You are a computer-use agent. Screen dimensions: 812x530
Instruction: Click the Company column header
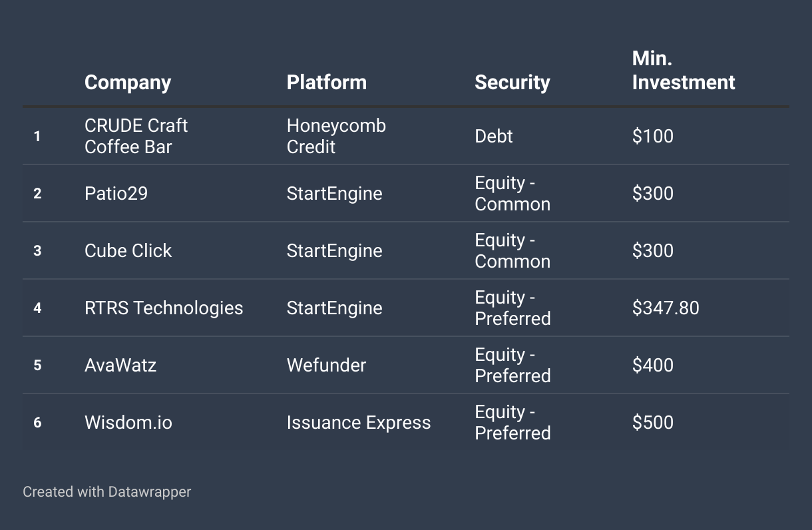(128, 83)
